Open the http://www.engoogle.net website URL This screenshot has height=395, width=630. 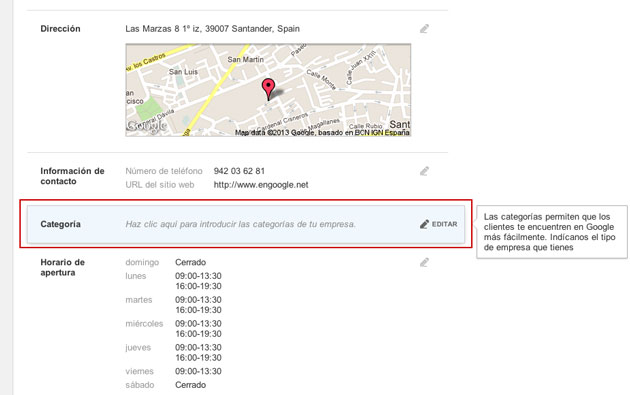point(261,185)
